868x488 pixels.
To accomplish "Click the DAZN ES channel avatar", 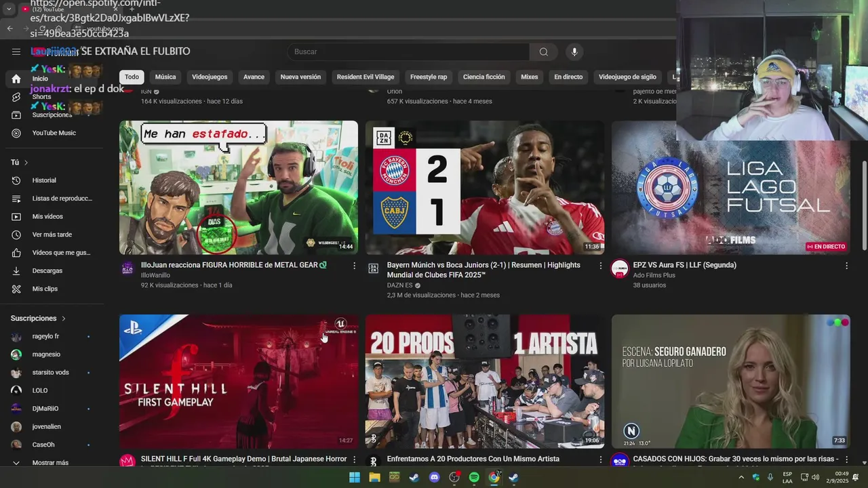I will (x=373, y=268).
